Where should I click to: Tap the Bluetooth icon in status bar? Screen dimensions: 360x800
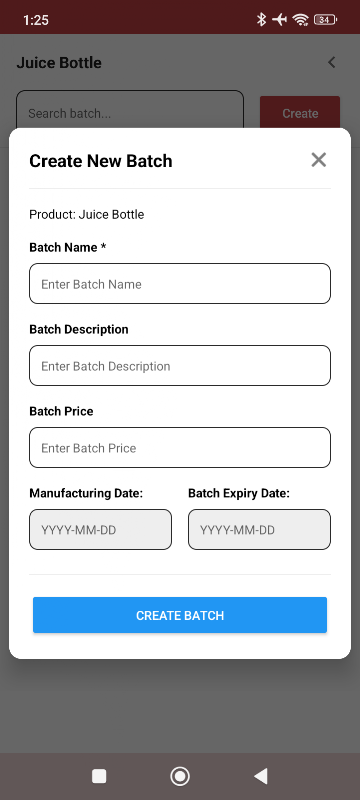tap(262, 19)
